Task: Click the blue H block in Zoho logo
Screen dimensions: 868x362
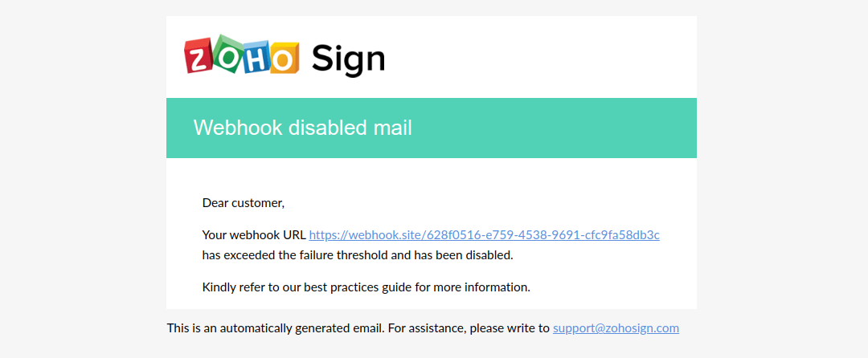Action: point(256,56)
